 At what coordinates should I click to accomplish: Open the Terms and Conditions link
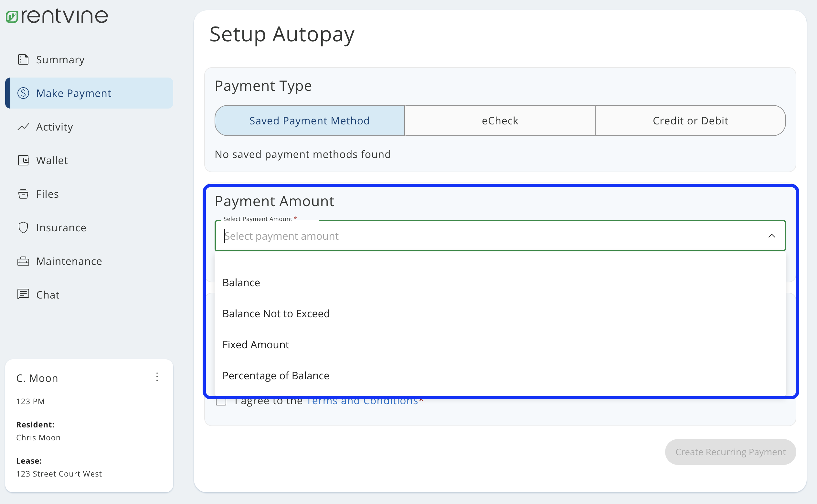click(362, 401)
